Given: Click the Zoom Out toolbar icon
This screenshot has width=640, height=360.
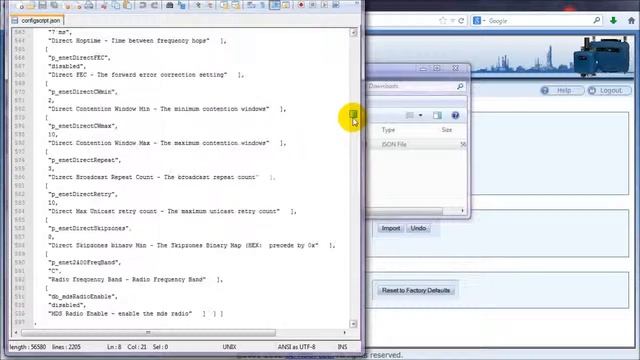Looking at the screenshot, I should coord(210,5).
